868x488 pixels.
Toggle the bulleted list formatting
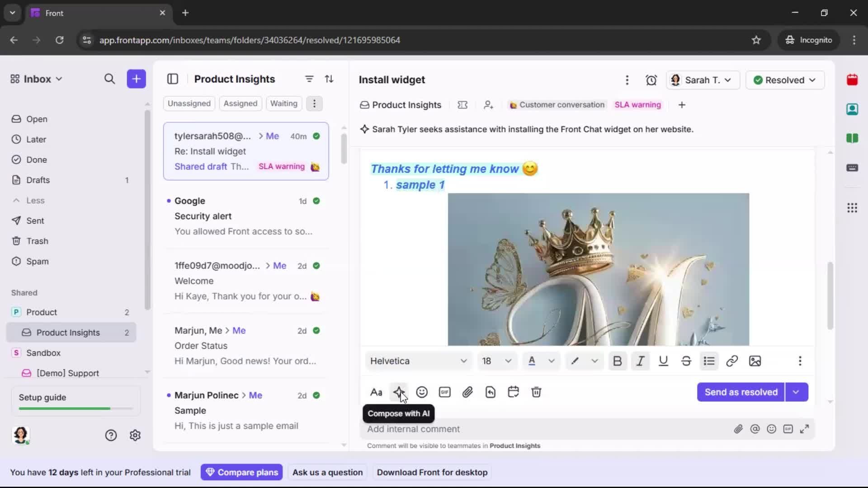(x=709, y=361)
